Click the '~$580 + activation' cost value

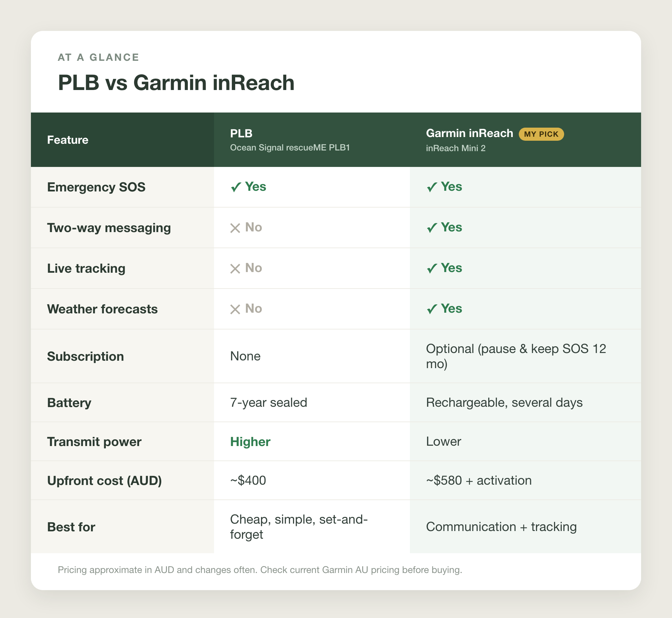(x=479, y=480)
